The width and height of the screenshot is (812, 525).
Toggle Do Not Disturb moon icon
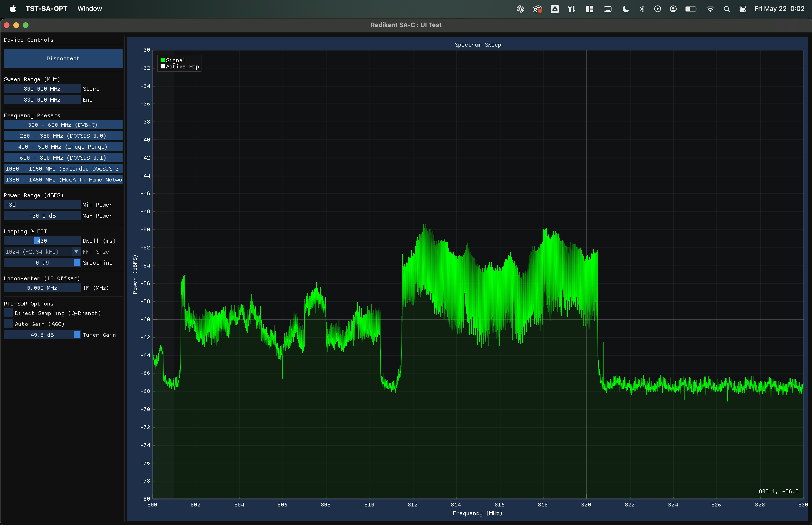(x=626, y=9)
